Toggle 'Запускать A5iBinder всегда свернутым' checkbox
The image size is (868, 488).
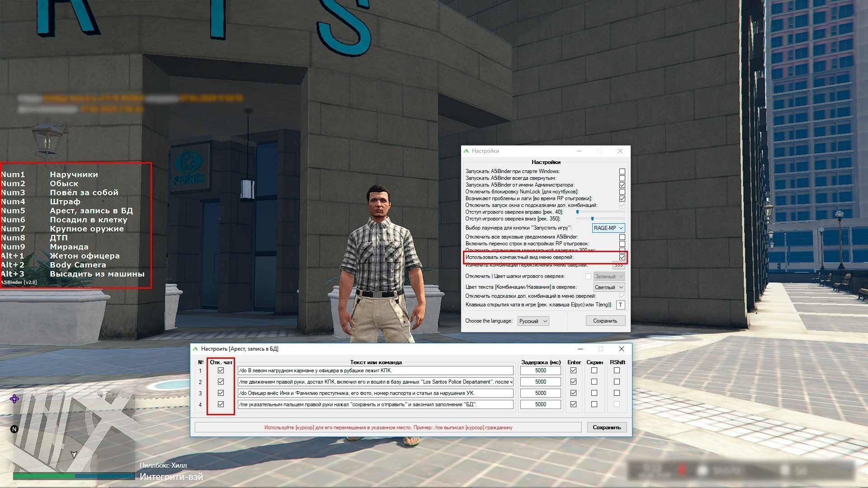(x=622, y=178)
